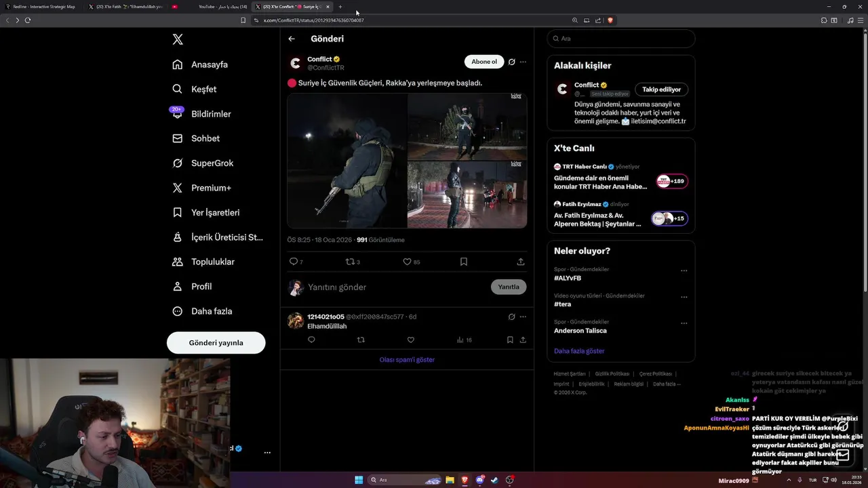Open Gizlilik Politikası footer link
This screenshot has width=868, height=488.
click(612, 374)
